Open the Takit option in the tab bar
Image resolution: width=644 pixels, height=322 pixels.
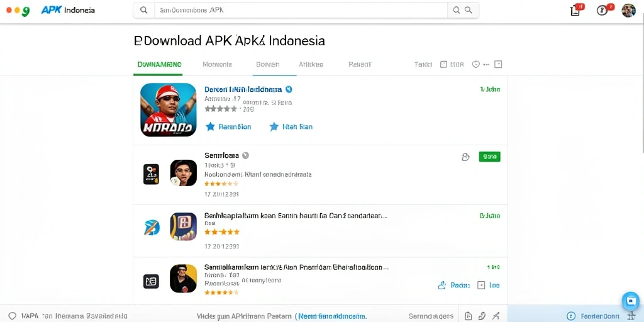[x=423, y=65]
